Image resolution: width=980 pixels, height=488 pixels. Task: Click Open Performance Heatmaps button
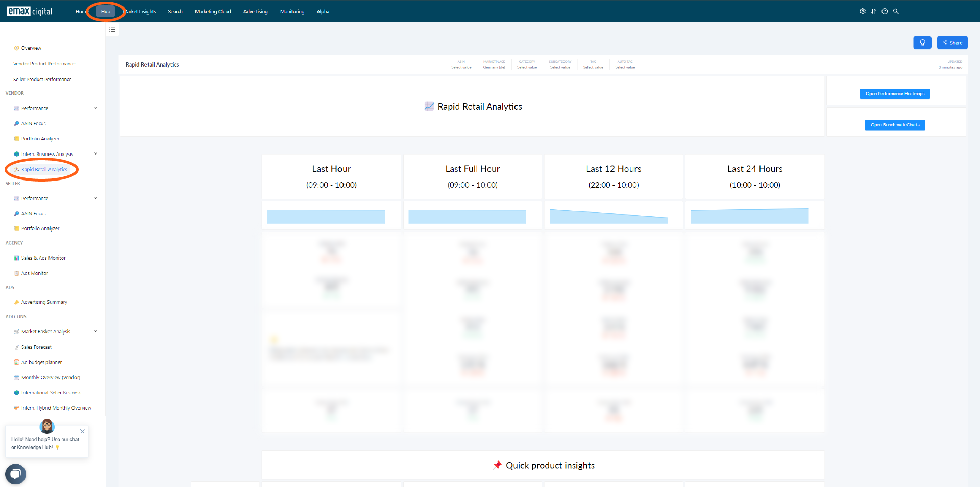[895, 94]
